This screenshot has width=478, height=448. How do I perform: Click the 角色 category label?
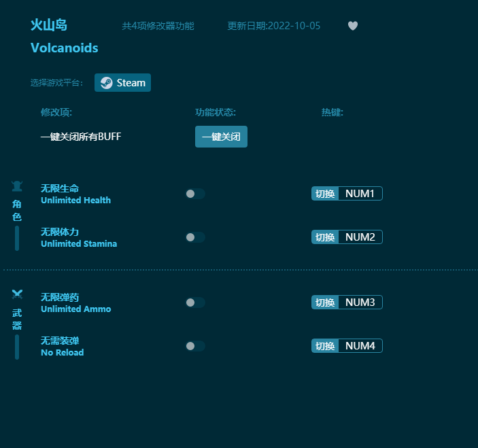pos(17,210)
